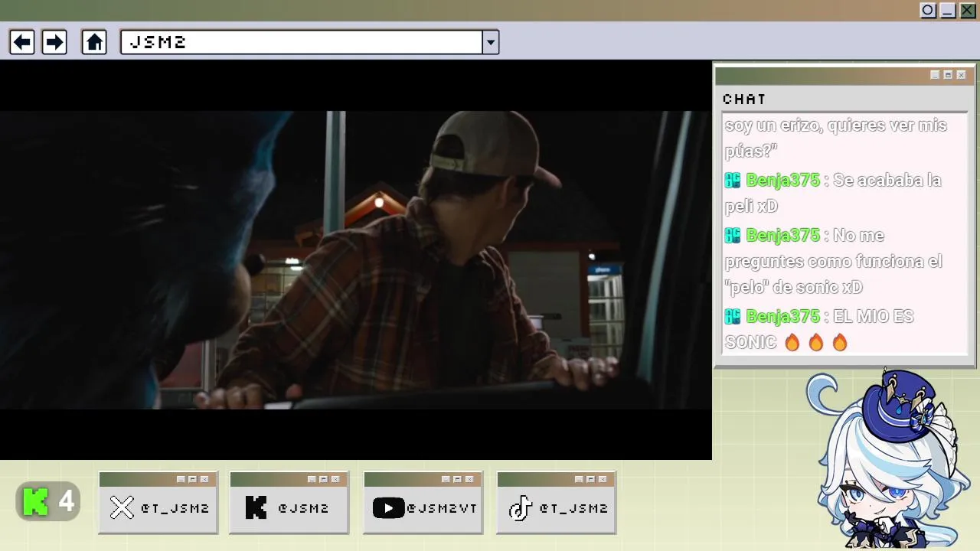Screen dimensions: 980x551
Task: Click badge icon beside 'EL MIO ES'
Action: 733,317
